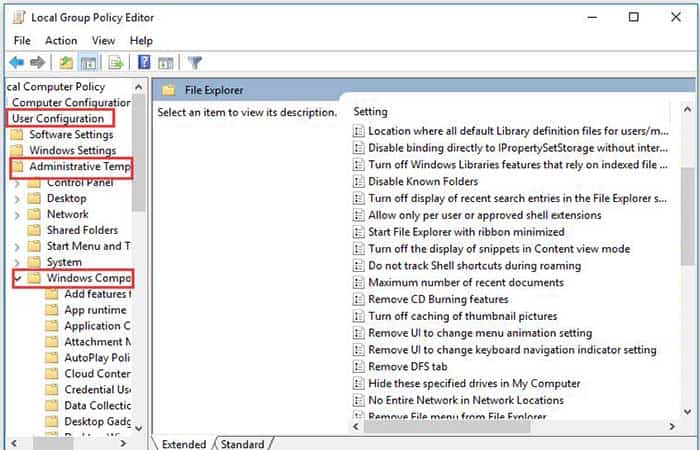Click the folder icon next to Network
This screenshot has height=450, width=700.
[x=34, y=214]
